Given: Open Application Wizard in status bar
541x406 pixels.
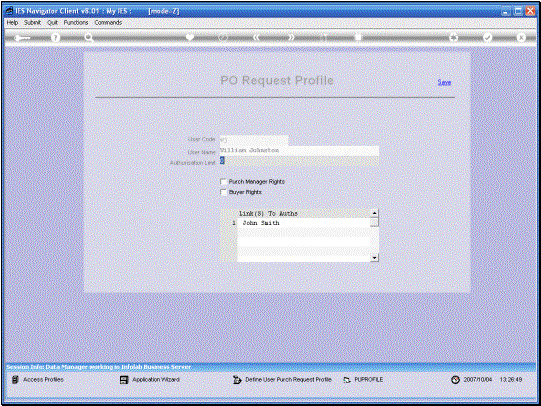Looking at the screenshot, I should (x=150, y=379).
